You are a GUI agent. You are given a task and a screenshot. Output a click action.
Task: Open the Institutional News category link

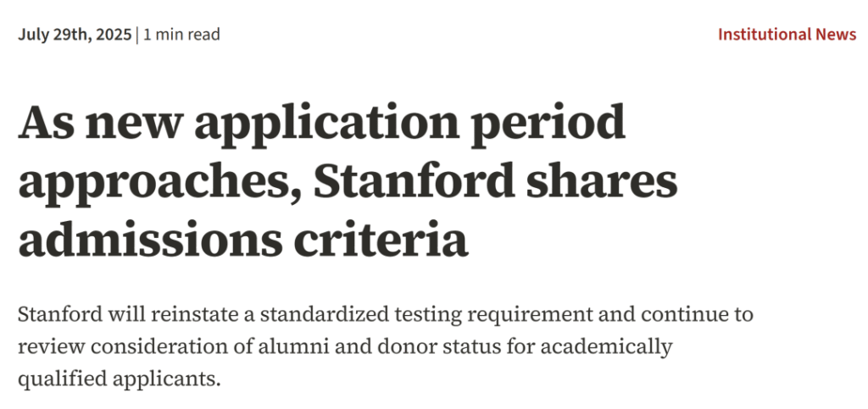click(787, 35)
